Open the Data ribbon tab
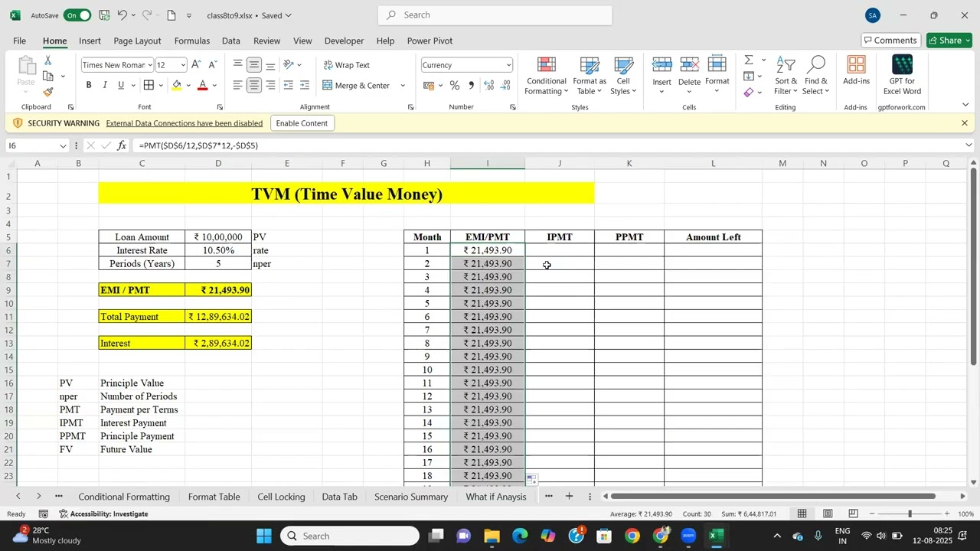Screen dimensions: 980x551 click(231, 41)
